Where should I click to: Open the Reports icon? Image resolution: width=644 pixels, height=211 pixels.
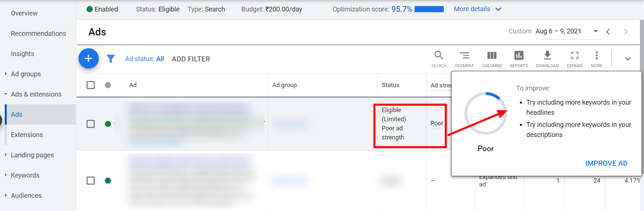519,59
